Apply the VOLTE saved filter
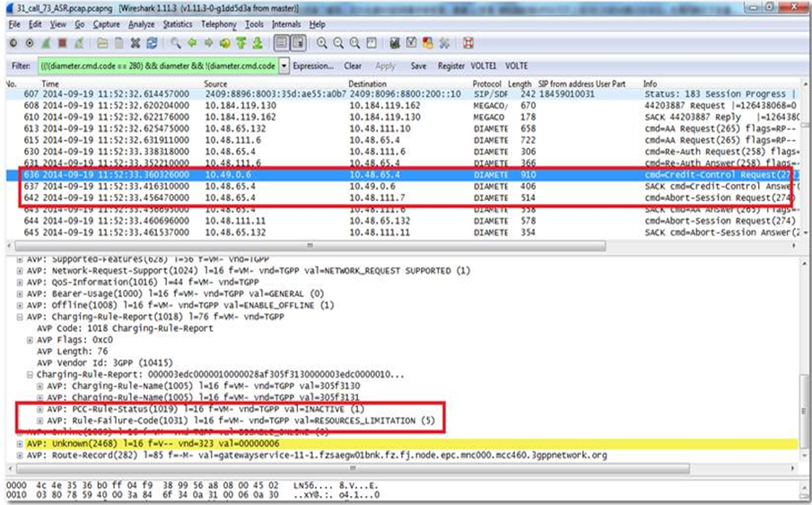 point(516,66)
